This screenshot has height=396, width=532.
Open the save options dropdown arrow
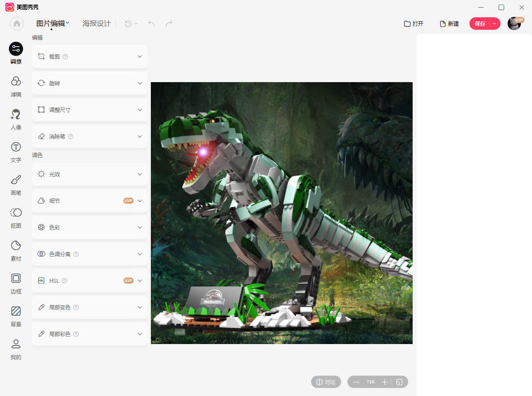pos(495,24)
